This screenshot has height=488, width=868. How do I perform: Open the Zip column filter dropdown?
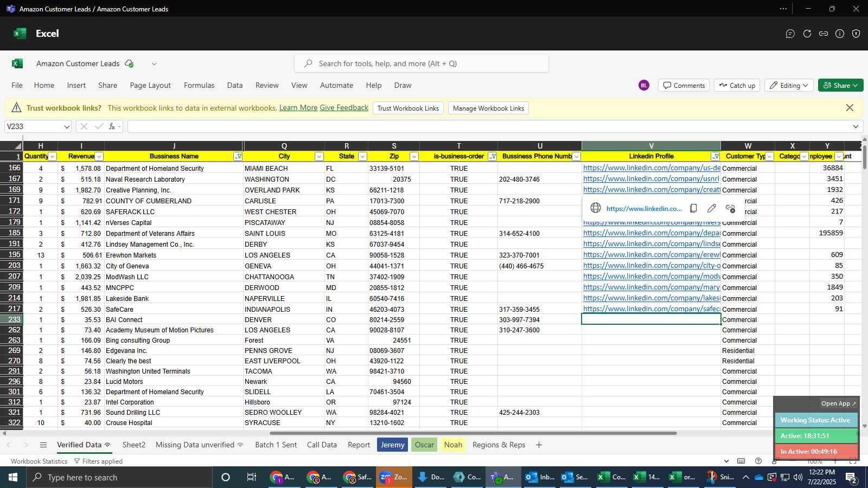click(x=414, y=156)
